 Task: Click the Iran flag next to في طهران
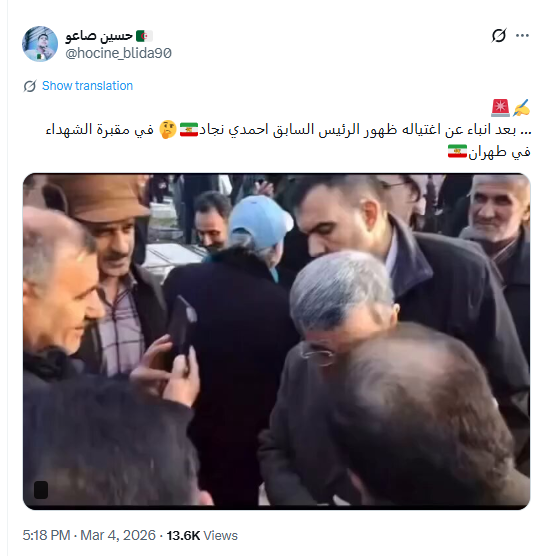point(457,151)
